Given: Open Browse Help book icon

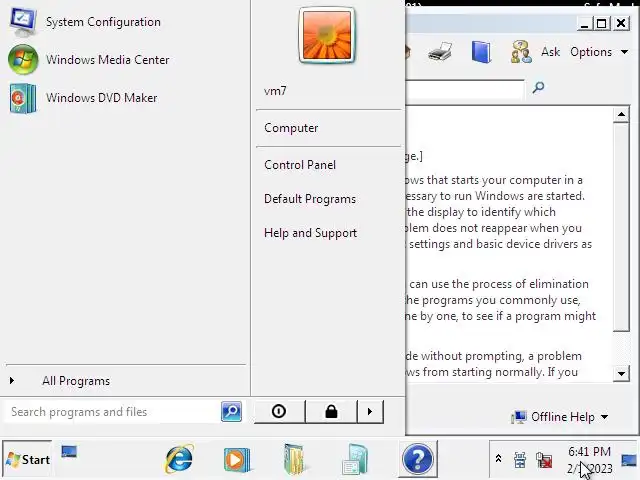Looking at the screenshot, I should [x=482, y=52].
